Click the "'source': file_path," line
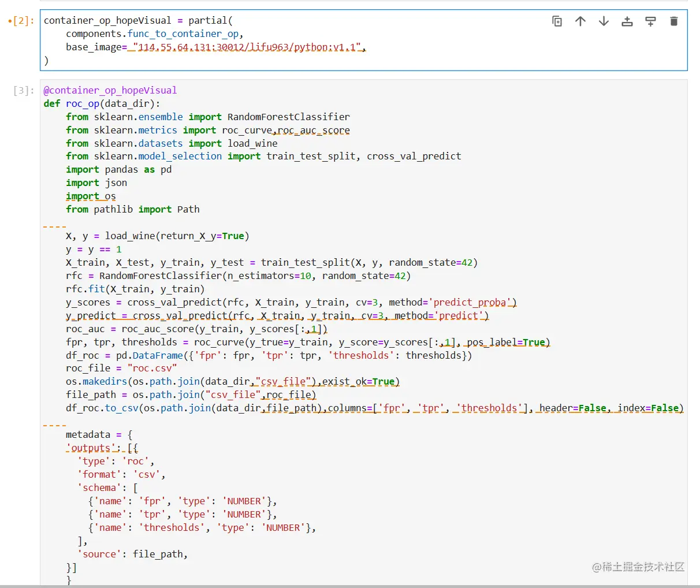Viewport: 700px width, 588px height. click(133, 554)
